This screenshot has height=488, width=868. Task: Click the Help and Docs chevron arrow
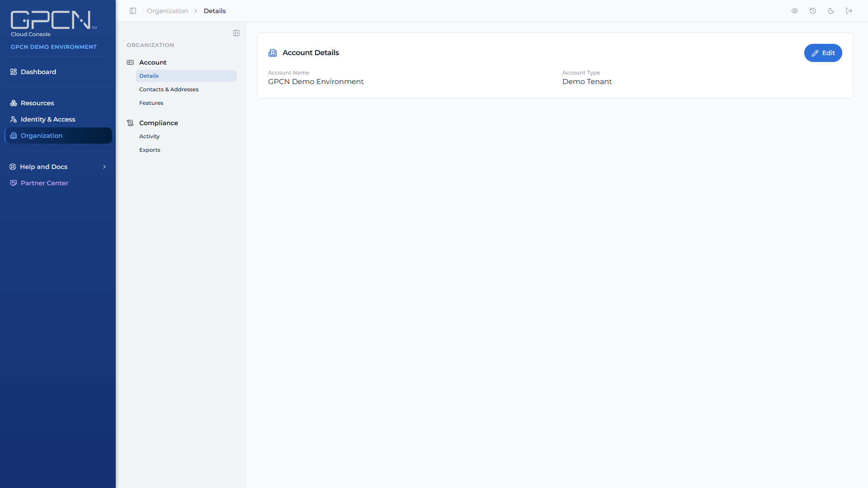coord(104,167)
